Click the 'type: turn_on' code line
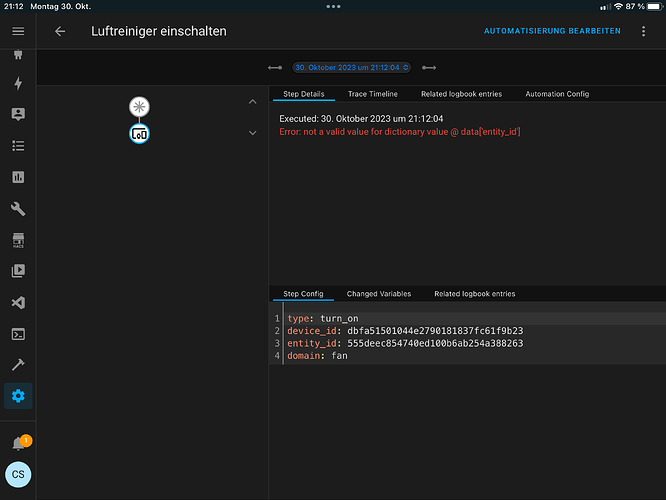 point(323,319)
